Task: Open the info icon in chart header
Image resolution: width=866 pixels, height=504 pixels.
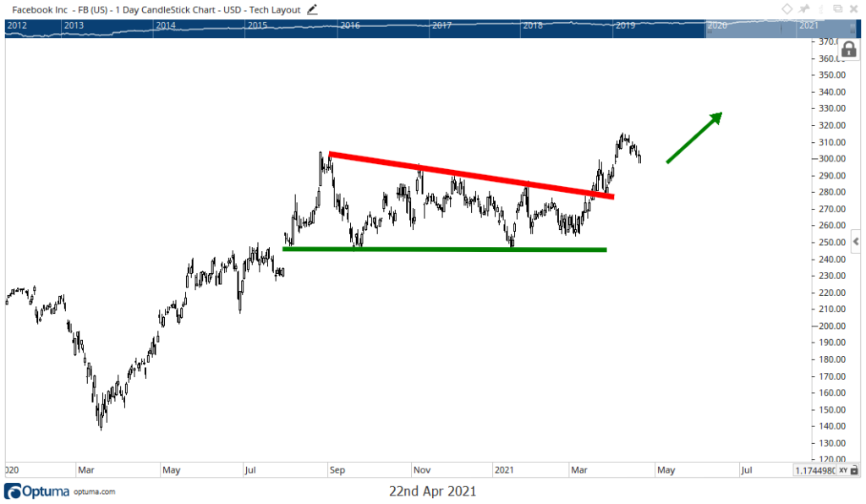Action: (821, 8)
